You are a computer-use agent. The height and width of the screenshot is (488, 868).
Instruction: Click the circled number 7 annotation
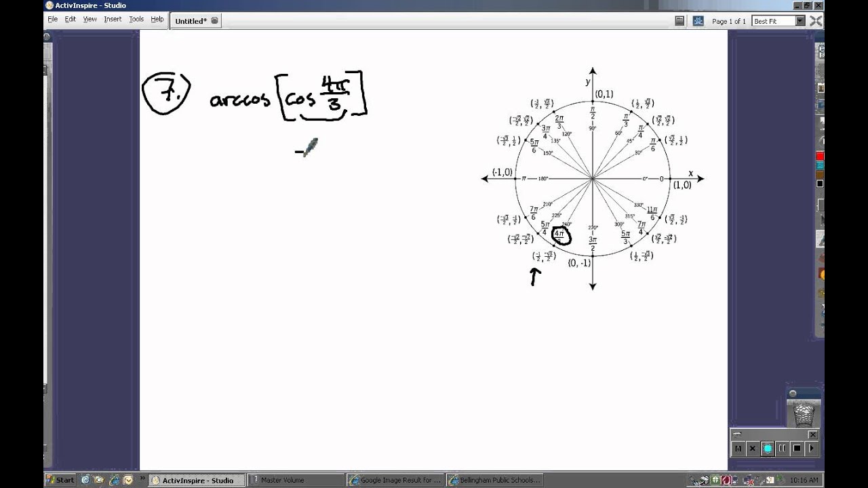pyautogui.click(x=166, y=93)
